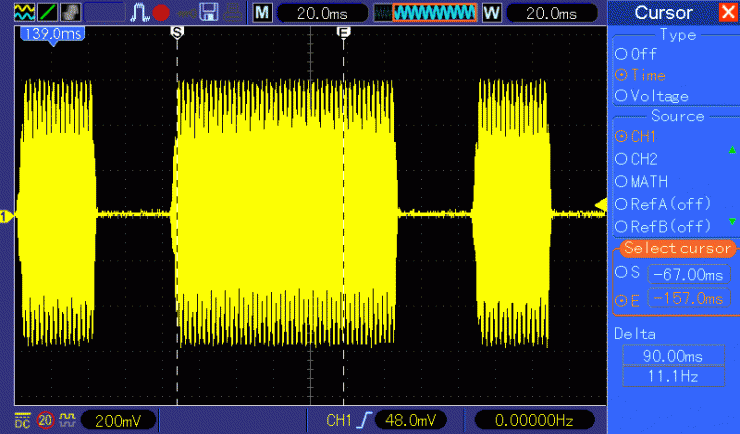This screenshot has width=740, height=434.
Task: Click the pulse trigger icon in toolbar
Action: (x=138, y=12)
